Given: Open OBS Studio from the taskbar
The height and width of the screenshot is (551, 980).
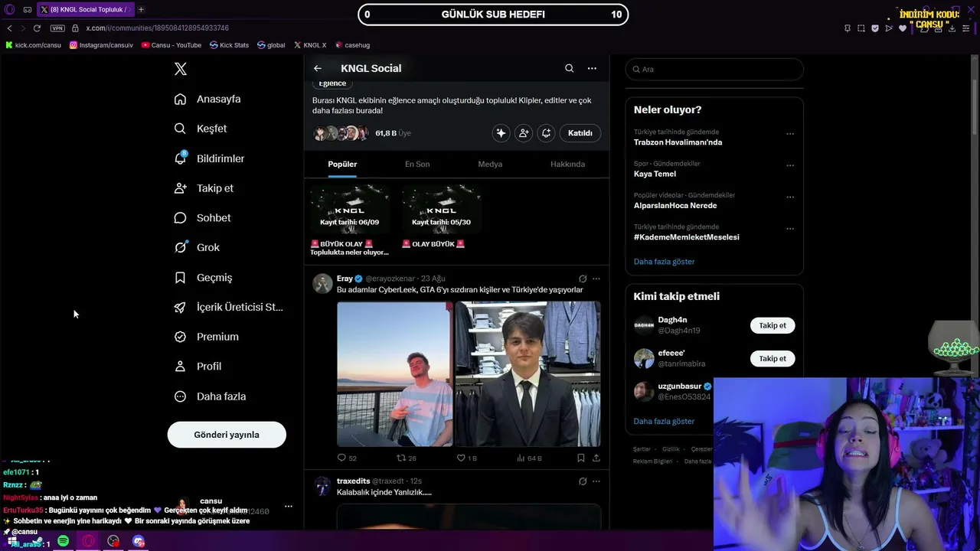Looking at the screenshot, I should 113,542.
